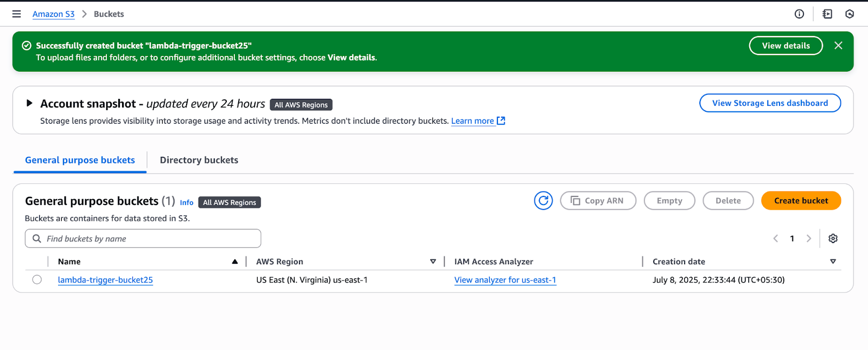Switch to General purpose buckets tab
Screen dimensions: 868x350
tap(80, 160)
